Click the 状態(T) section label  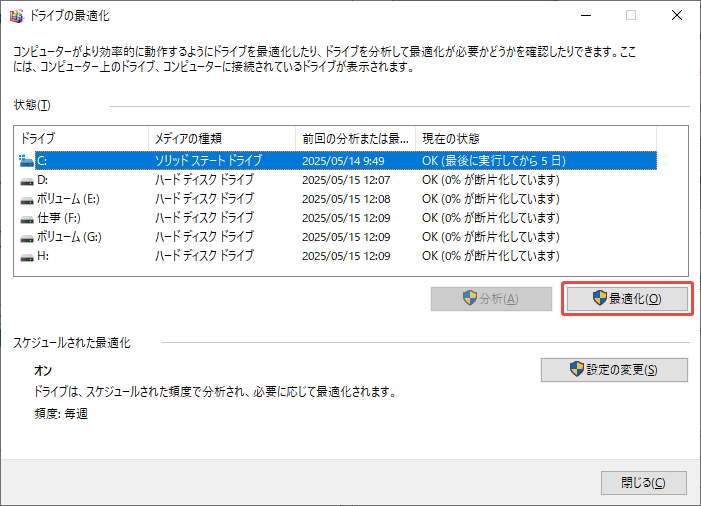tap(32, 105)
